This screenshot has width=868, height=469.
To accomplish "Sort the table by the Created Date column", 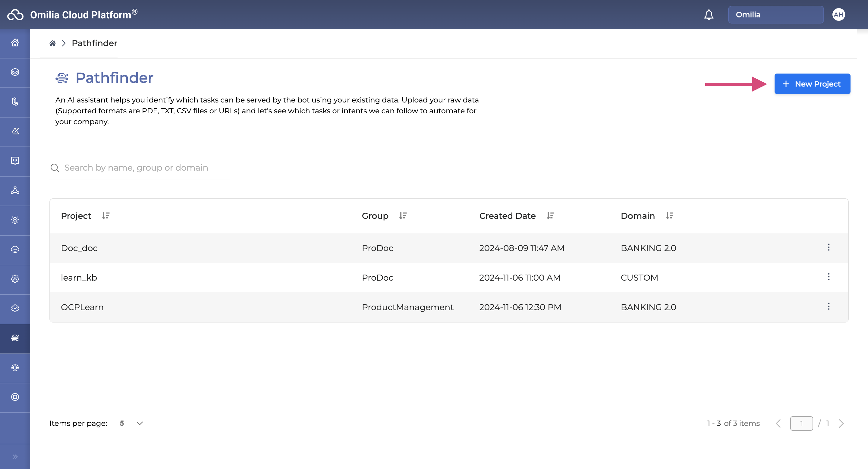I will [550, 216].
